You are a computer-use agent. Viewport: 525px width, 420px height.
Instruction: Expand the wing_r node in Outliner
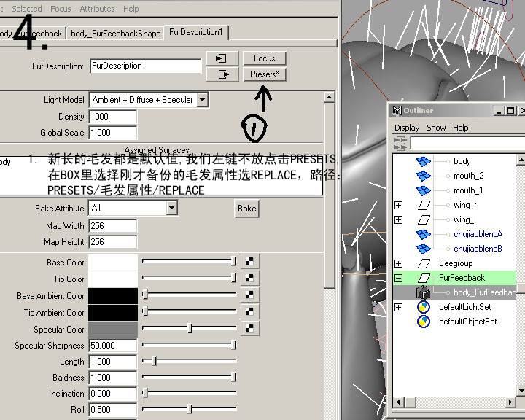coord(398,206)
